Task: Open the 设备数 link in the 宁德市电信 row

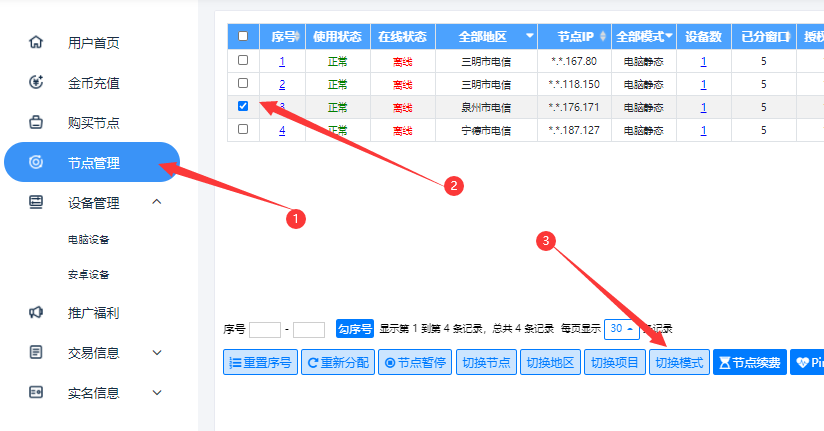Action: [704, 130]
